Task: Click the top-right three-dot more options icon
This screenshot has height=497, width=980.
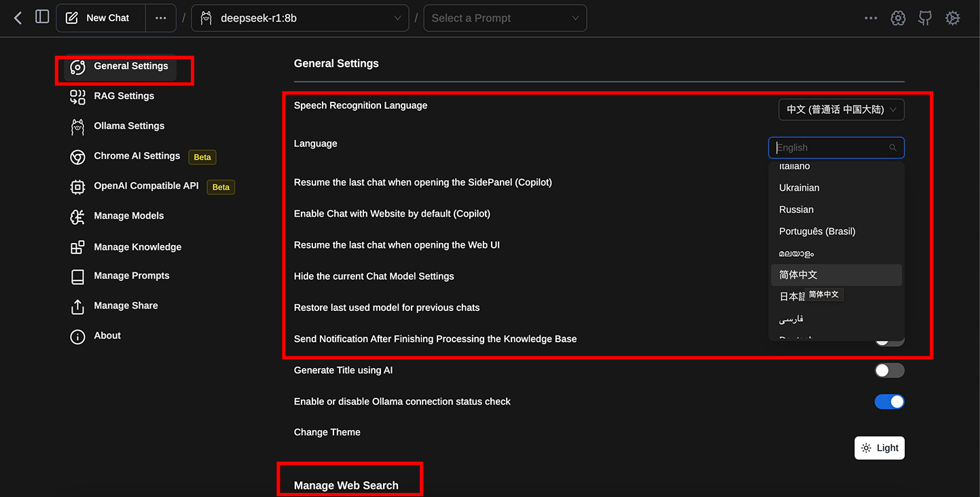Action: tap(871, 18)
